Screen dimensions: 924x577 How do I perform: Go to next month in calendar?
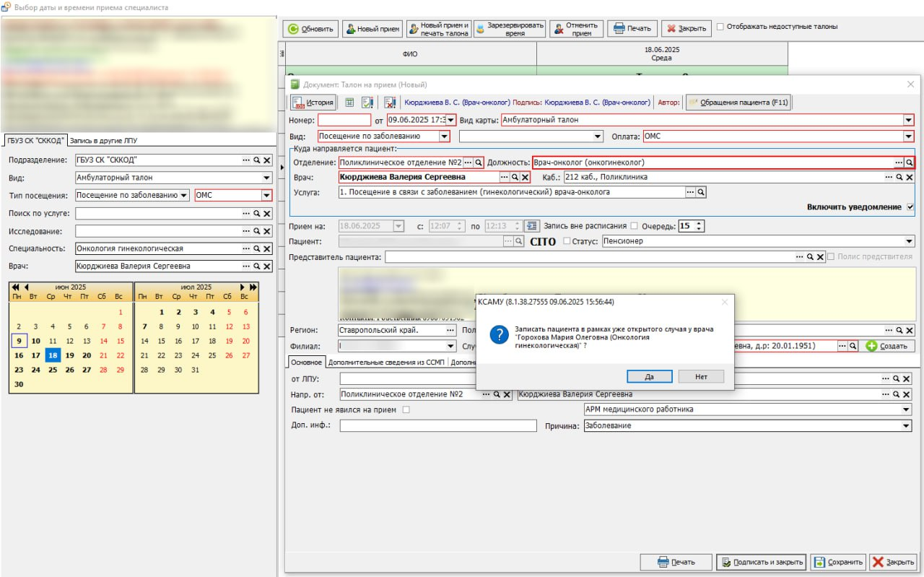(x=243, y=287)
